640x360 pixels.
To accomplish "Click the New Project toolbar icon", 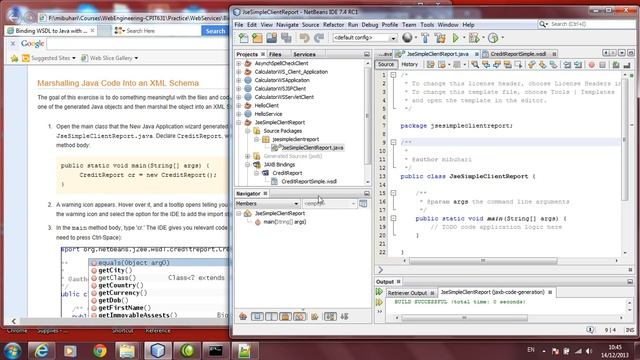I will 257,38.
